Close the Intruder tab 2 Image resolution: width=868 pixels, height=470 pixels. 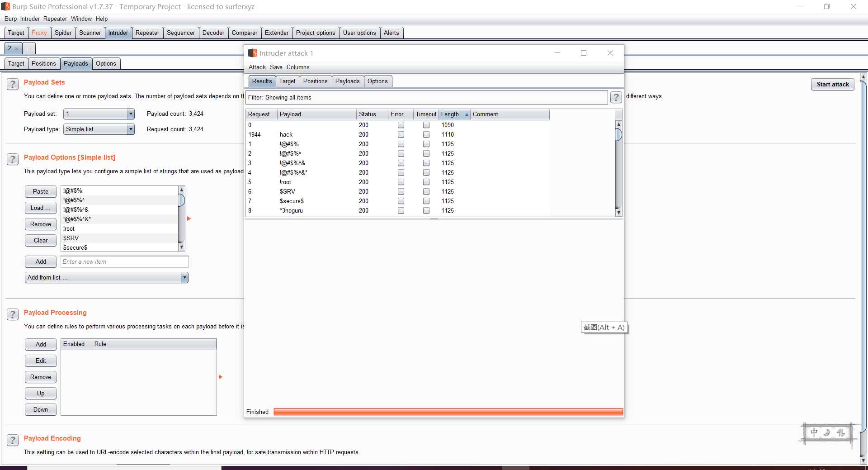pyautogui.click(x=17, y=48)
